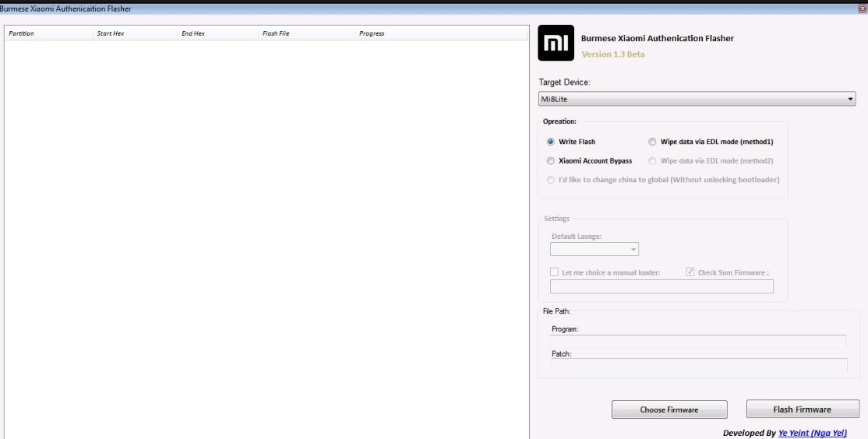Expand the Default Launge combo box
The height and width of the screenshot is (439, 868).
coord(594,249)
